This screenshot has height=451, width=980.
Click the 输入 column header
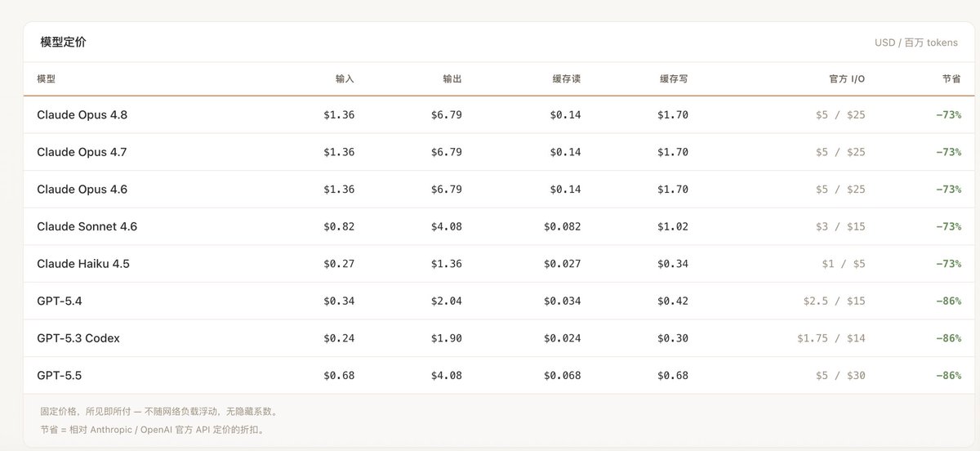[x=345, y=79]
